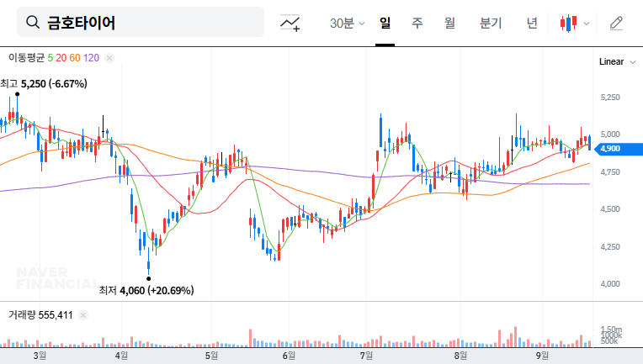Click the 6월 date axis label
The width and height of the screenshot is (643, 364).
tap(289, 356)
